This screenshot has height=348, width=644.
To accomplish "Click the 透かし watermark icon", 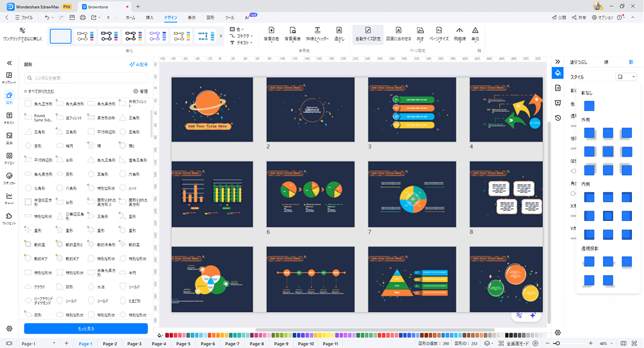I will tap(339, 31).
